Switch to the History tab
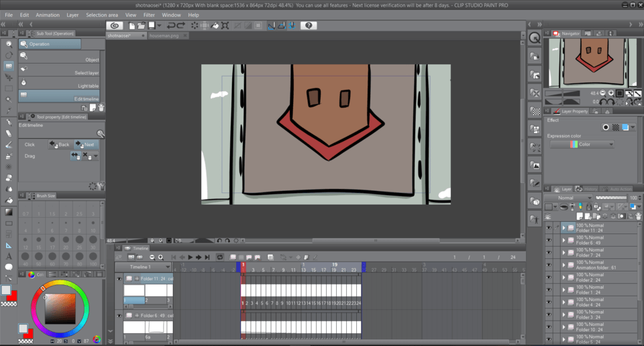644x346 pixels. click(x=586, y=189)
